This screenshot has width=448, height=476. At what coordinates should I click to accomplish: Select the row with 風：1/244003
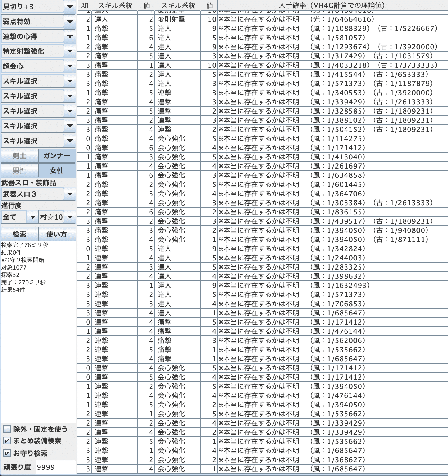(262, 258)
